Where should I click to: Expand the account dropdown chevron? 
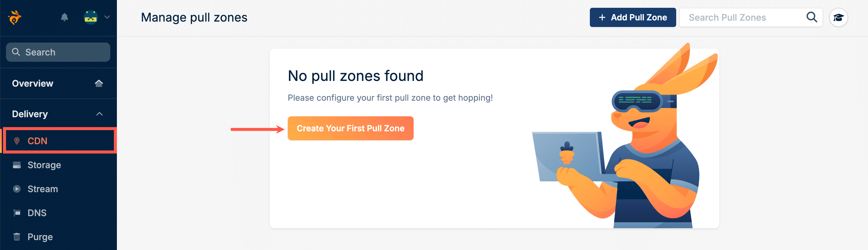107,17
